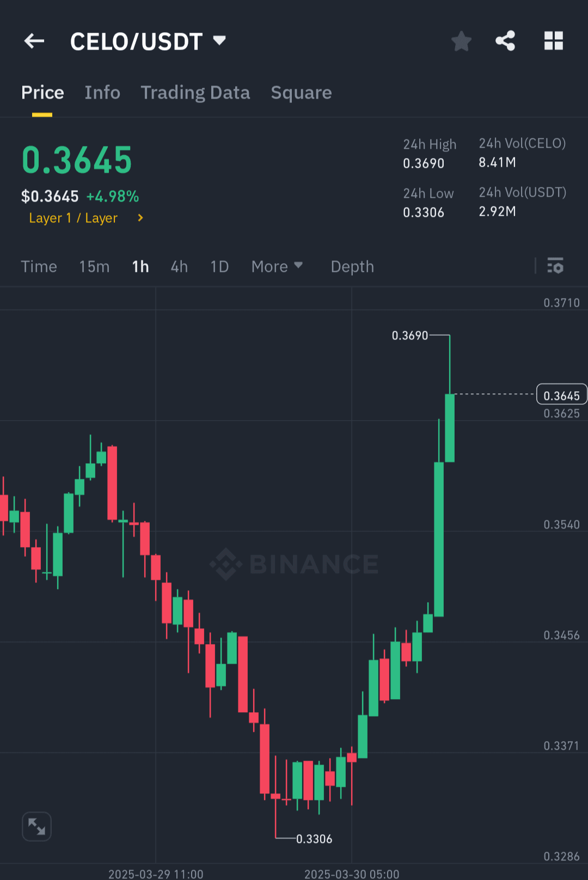Open the CELO/USDT pair selector dropdown
The width and height of the screenshot is (588, 880).
(x=218, y=40)
